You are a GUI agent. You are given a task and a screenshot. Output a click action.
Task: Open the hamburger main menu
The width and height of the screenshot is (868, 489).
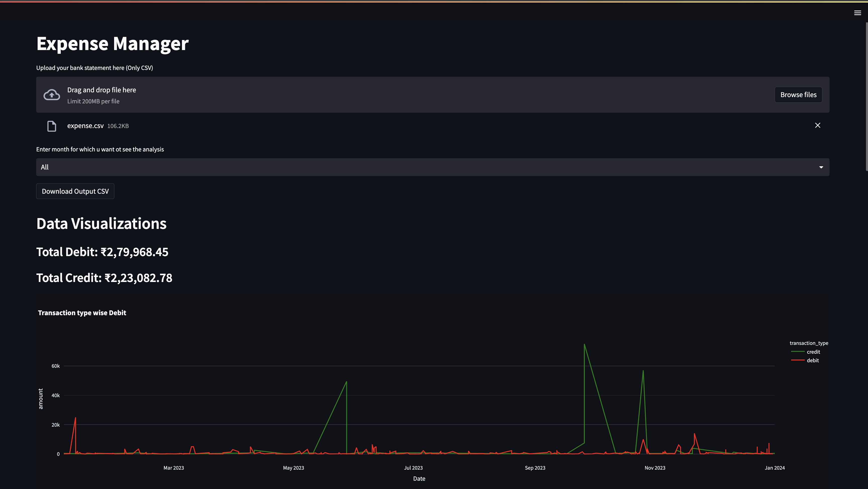857,13
